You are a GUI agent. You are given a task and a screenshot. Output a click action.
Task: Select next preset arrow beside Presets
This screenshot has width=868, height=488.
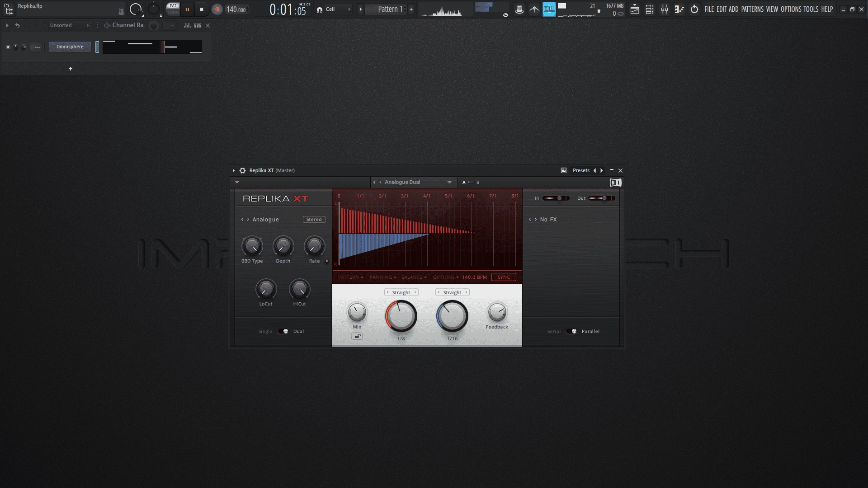pyautogui.click(x=601, y=170)
